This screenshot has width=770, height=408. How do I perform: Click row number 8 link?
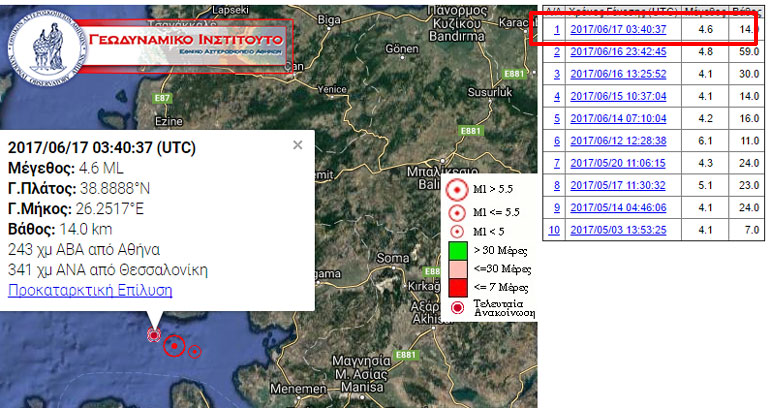pos(557,186)
